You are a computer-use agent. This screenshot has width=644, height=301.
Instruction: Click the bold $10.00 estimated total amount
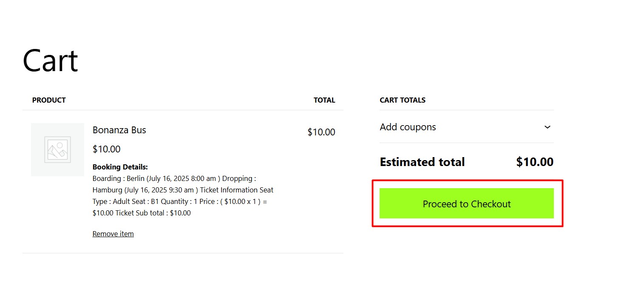click(535, 162)
